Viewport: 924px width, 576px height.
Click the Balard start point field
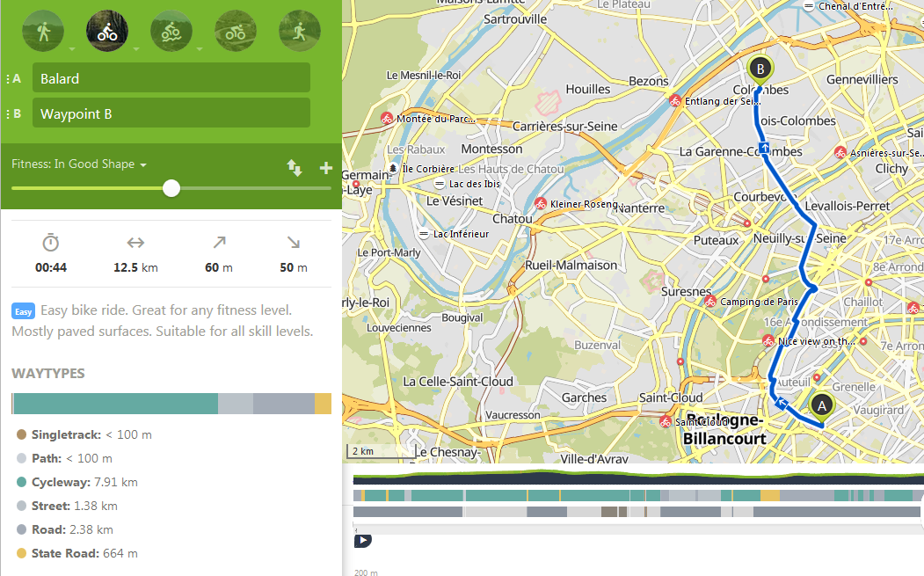171,78
